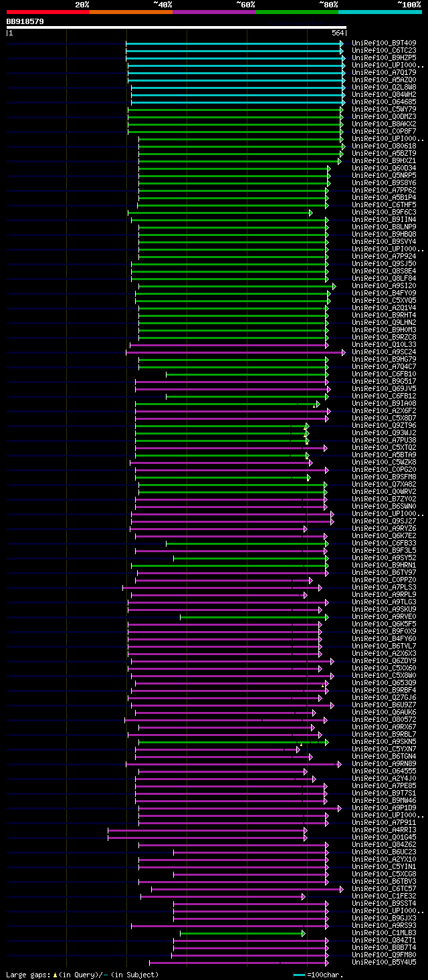This screenshot has height=980, width=428.
Task: Click the short green bar for UniRef100_B9F6C3
Action: point(220,213)
